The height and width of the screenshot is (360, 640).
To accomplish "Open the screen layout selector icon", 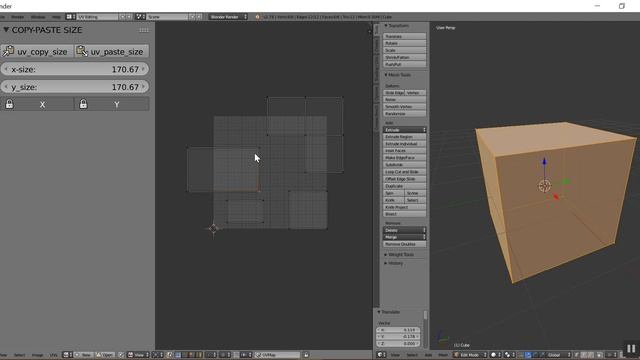I will click(70, 17).
